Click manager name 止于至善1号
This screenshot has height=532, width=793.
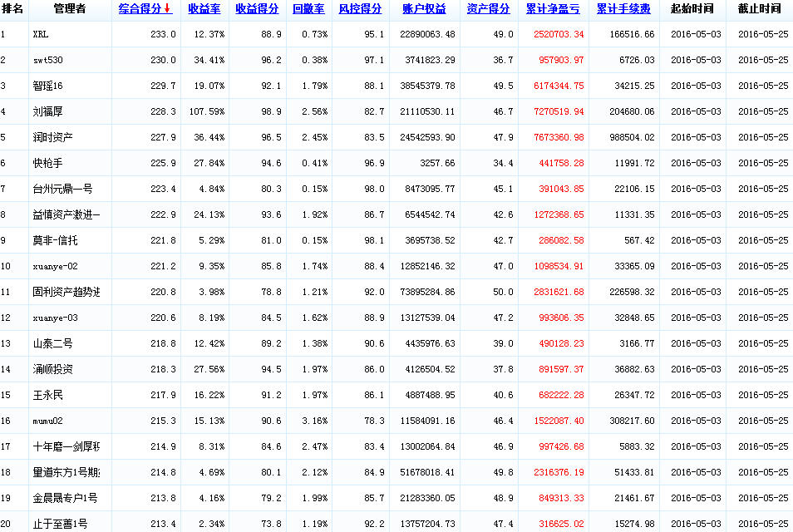(x=60, y=525)
